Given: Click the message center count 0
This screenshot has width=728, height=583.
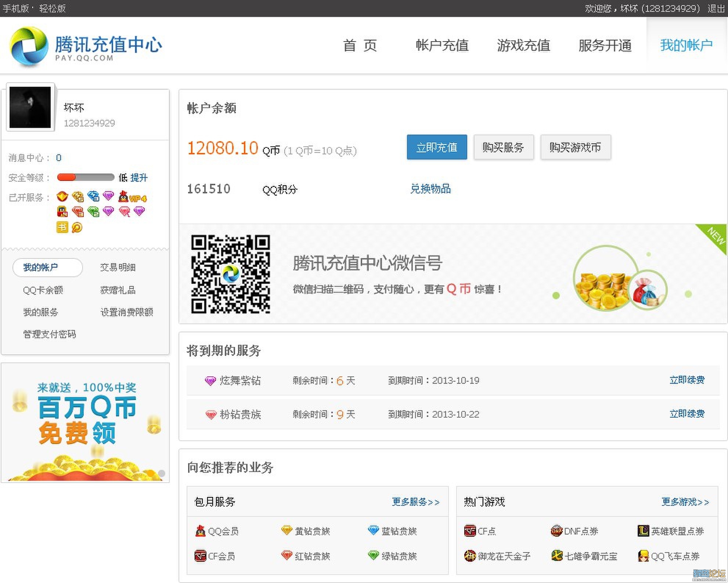Looking at the screenshot, I should [x=59, y=158].
